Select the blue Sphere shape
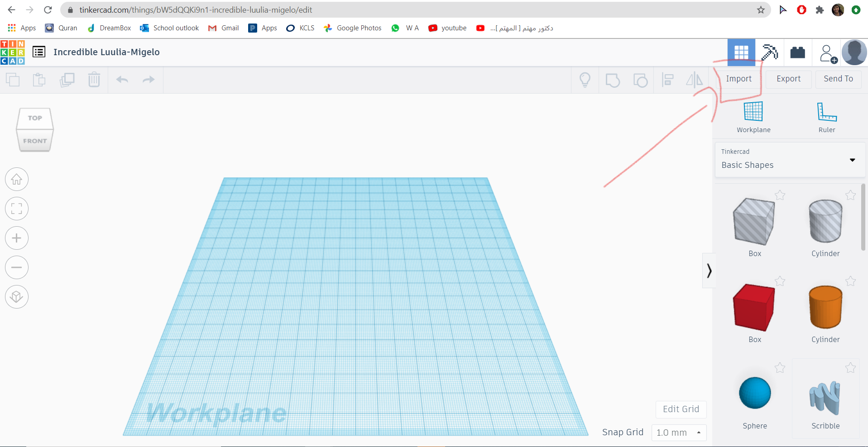Image resolution: width=868 pixels, height=447 pixels. click(x=755, y=393)
